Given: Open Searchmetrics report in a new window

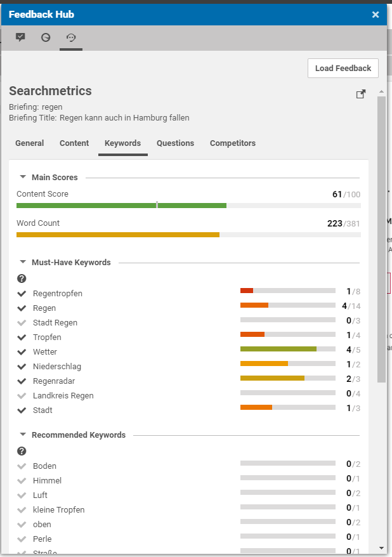Looking at the screenshot, I should (x=360, y=93).
